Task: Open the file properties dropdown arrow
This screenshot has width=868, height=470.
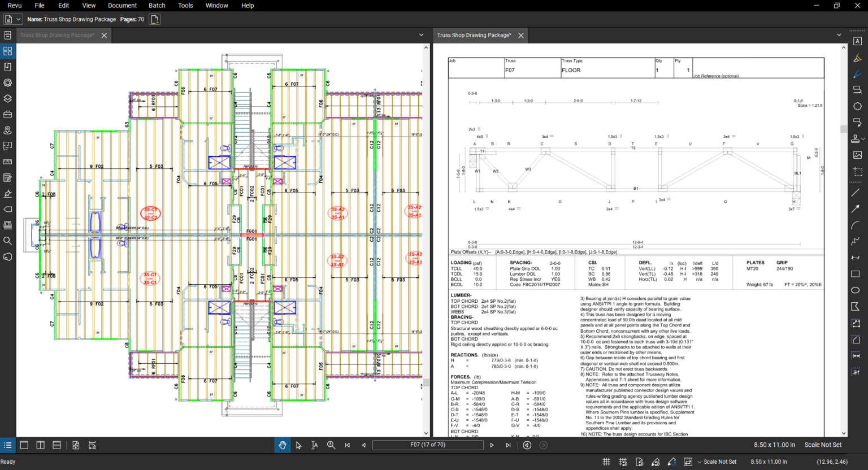Action: (19, 19)
